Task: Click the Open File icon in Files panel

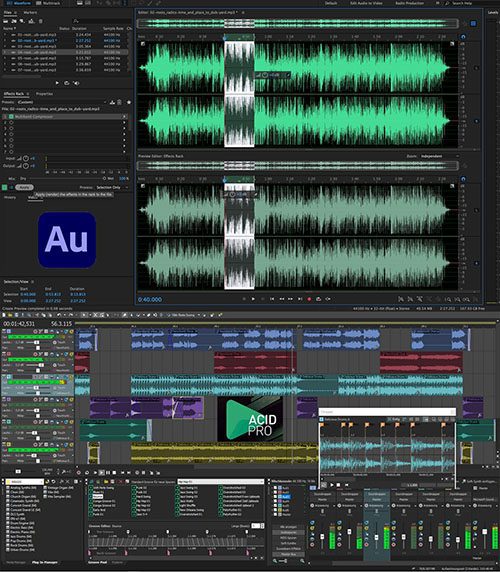Action: (6, 21)
